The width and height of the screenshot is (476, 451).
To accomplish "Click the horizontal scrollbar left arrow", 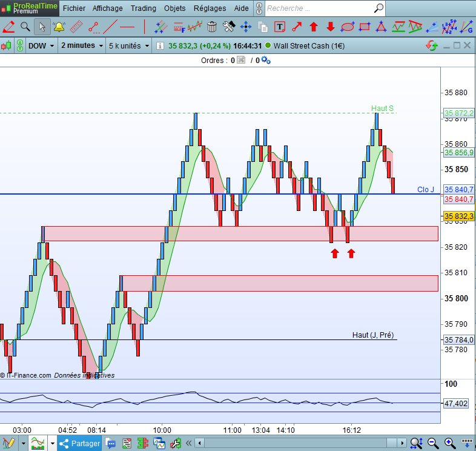I will (x=199, y=443).
